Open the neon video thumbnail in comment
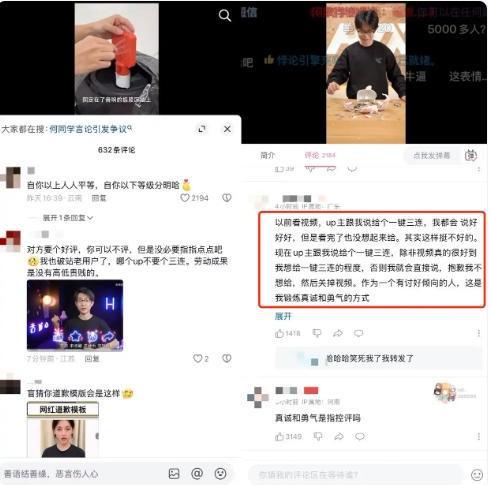 tap(75, 315)
